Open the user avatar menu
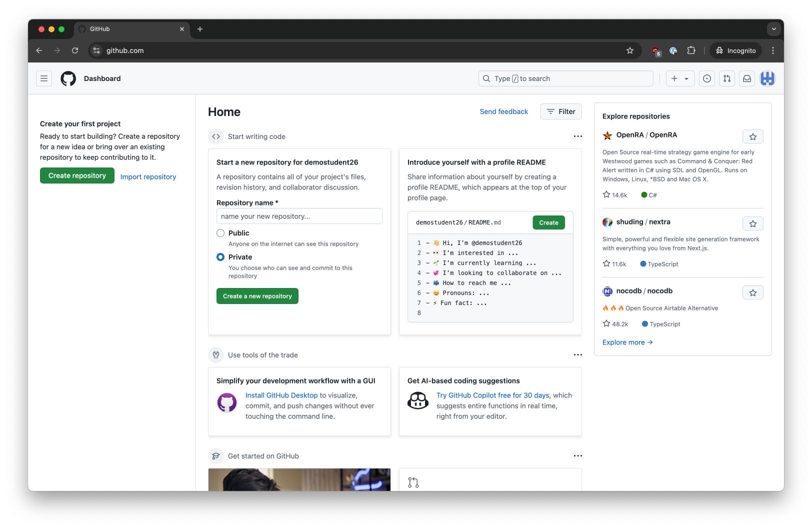 tap(767, 78)
